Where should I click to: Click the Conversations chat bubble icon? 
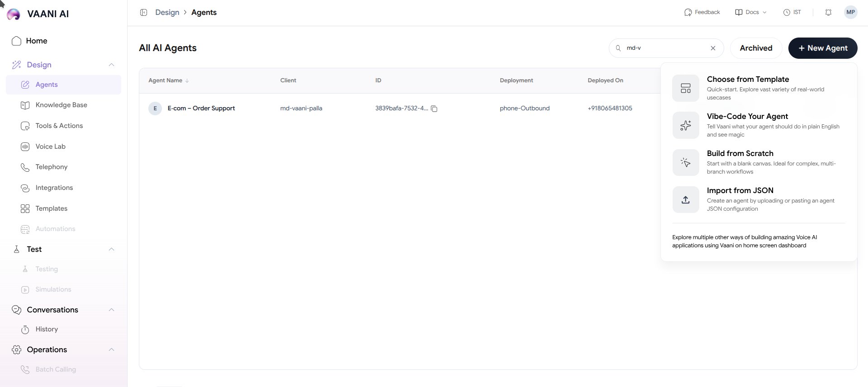pos(16,310)
